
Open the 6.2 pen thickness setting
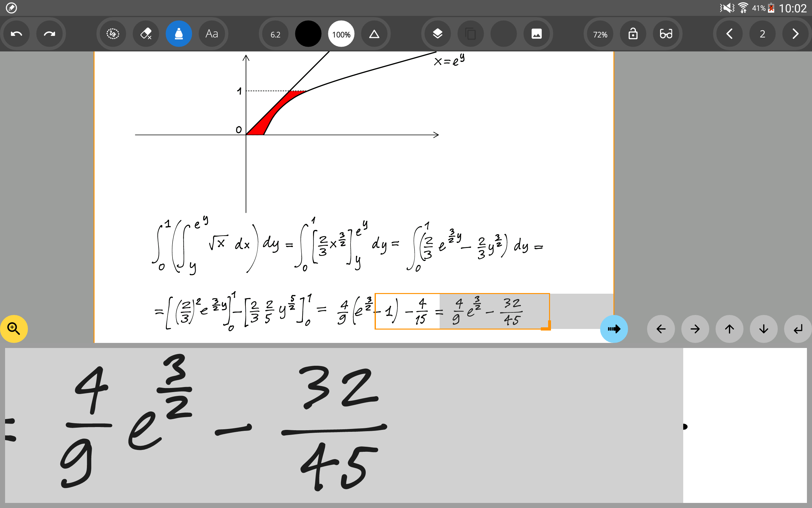[275, 34]
